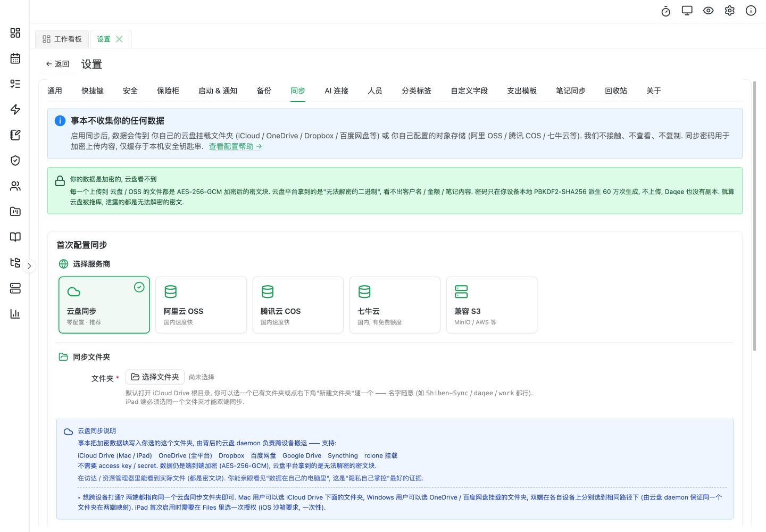Viewport: 766px width, 532px height.
Task: Switch to the 快捷键 settings tab
Action: [93, 91]
